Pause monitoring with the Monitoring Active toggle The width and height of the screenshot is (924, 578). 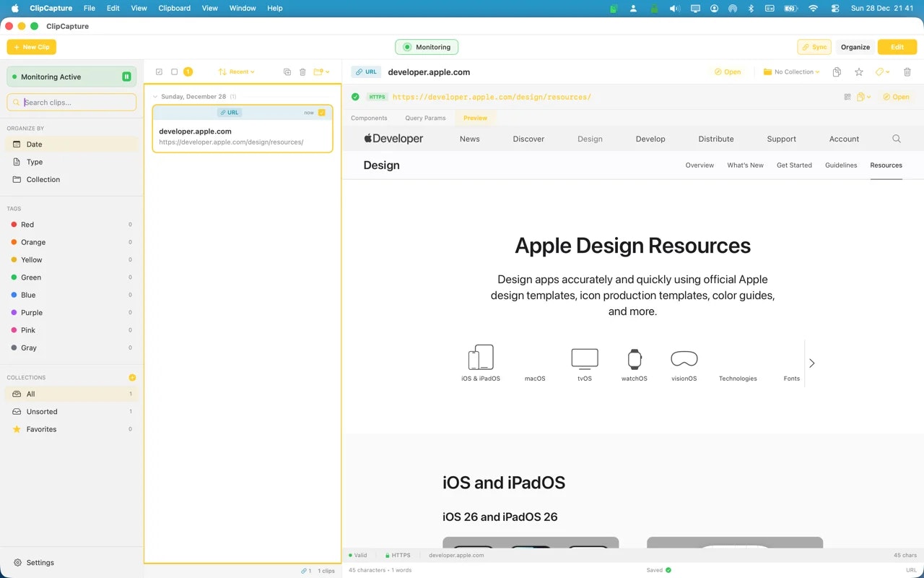pos(126,76)
